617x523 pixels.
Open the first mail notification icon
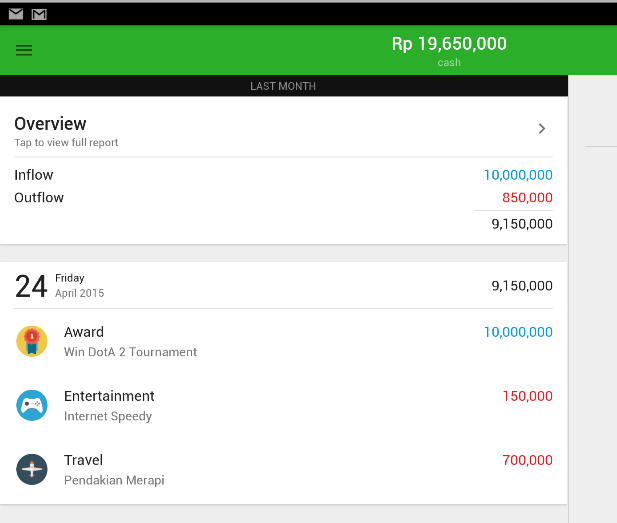[16, 14]
